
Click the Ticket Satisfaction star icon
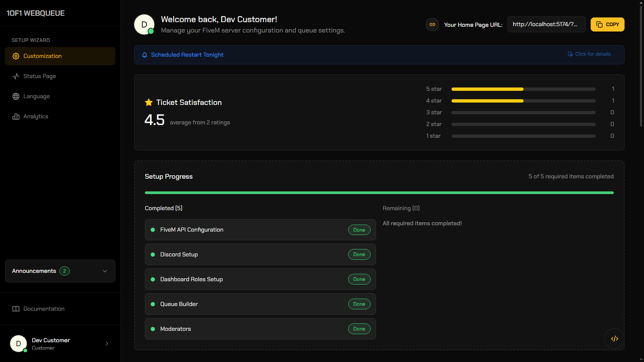pos(149,102)
